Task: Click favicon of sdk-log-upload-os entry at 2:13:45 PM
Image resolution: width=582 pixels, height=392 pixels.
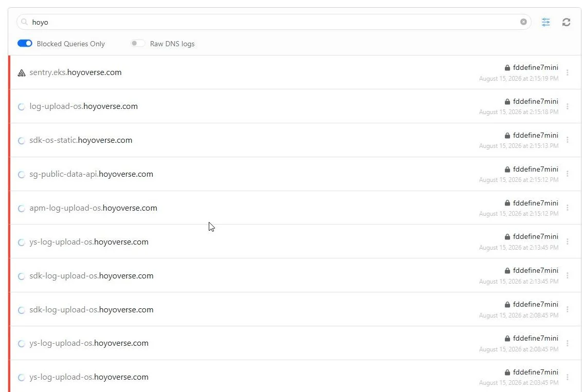Action: [x=22, y=276]
